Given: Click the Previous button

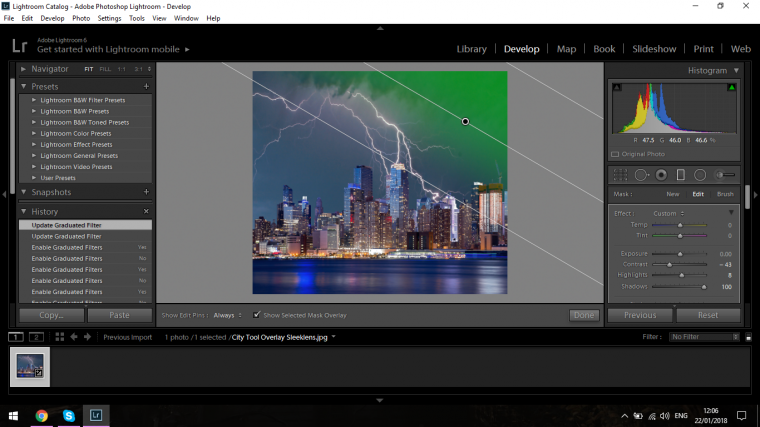Looking at the screenshot, I should tap(640, 315).
